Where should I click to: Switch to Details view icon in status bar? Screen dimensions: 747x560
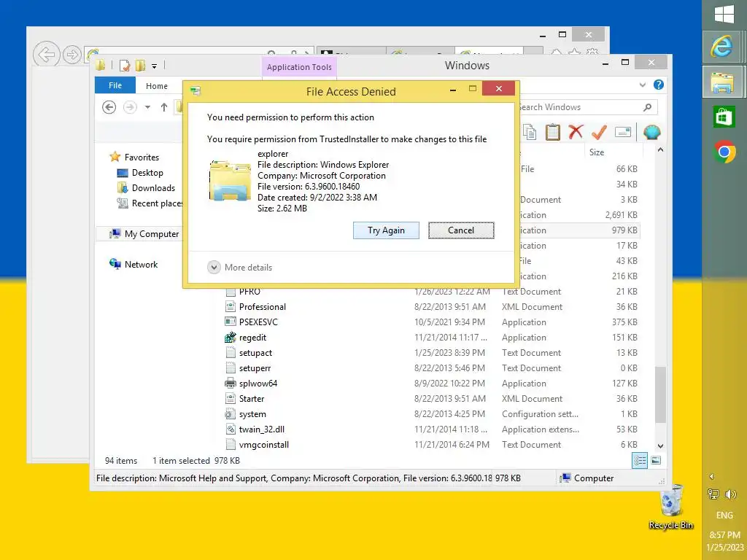[x=639, y=461]
